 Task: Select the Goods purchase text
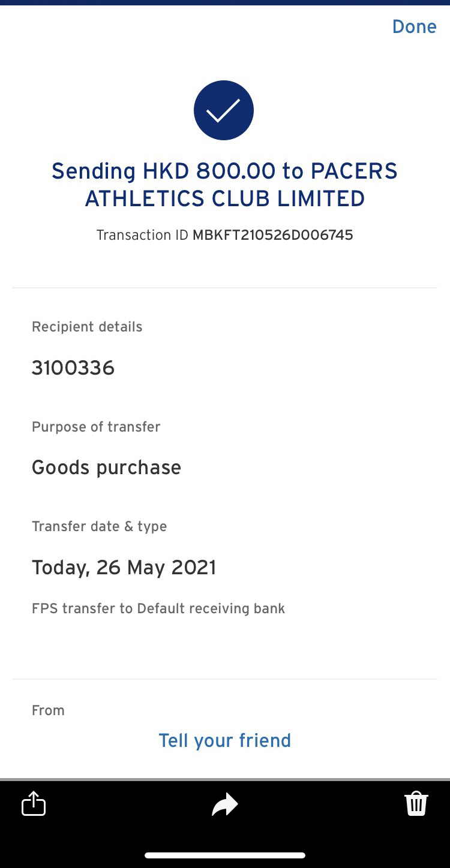(x=106, y=468)
